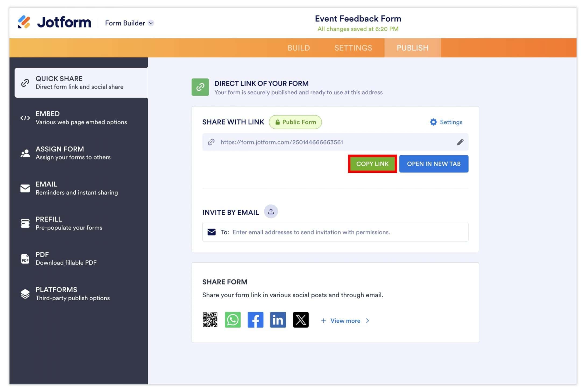Click the QR code share icon

[x=210, y=320]
